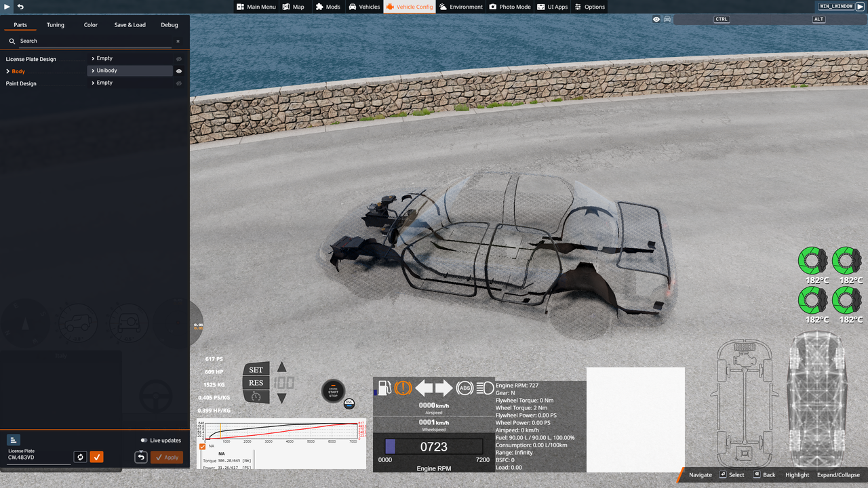The height and width of the screenshot is (488, 868).
Task: Click the top-left green brake temperature icon
Action: [812, 260]
